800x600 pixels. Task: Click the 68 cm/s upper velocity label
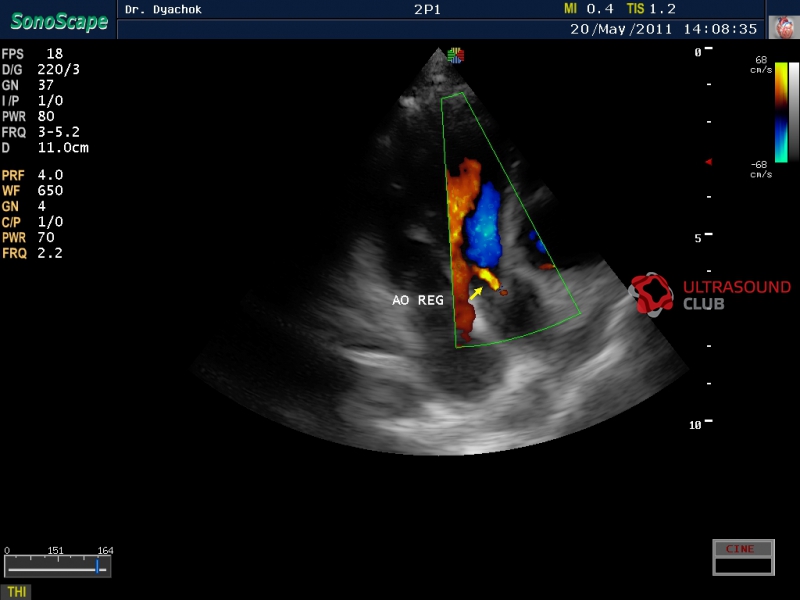[x=761, y=65]
